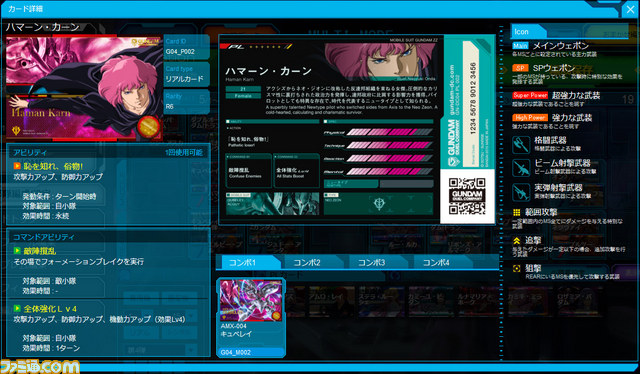Screen dimensions: 640x374
Task: Click the red Super Power badge
Action: 530,95
